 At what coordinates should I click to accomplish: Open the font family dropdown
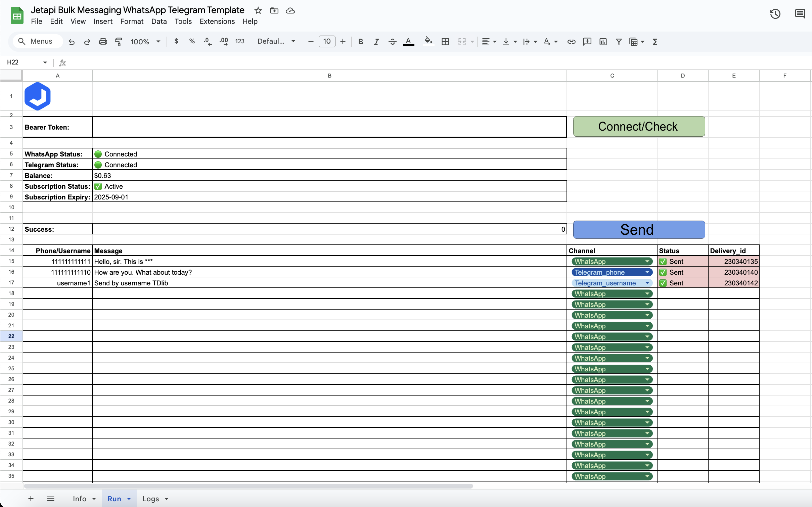coord(276,41)
